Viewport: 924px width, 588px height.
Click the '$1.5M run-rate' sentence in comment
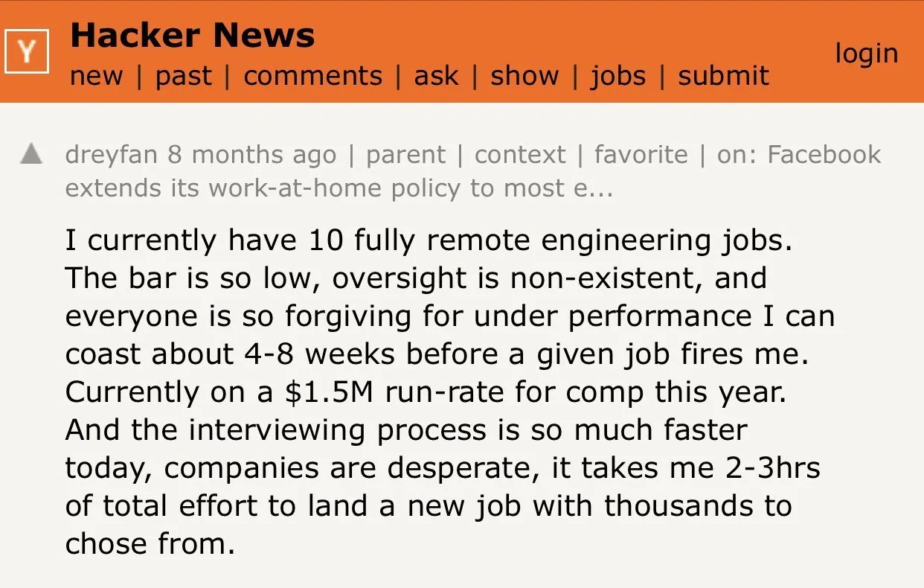click(x=426, y=392)
